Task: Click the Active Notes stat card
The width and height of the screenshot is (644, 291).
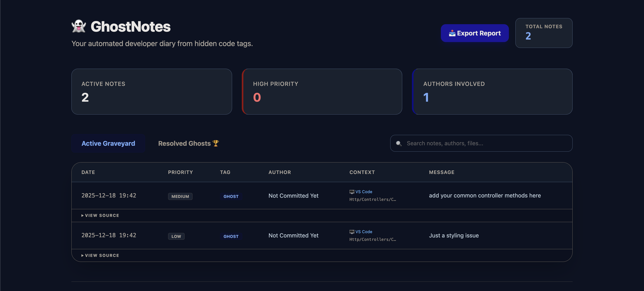Action: 151,92
